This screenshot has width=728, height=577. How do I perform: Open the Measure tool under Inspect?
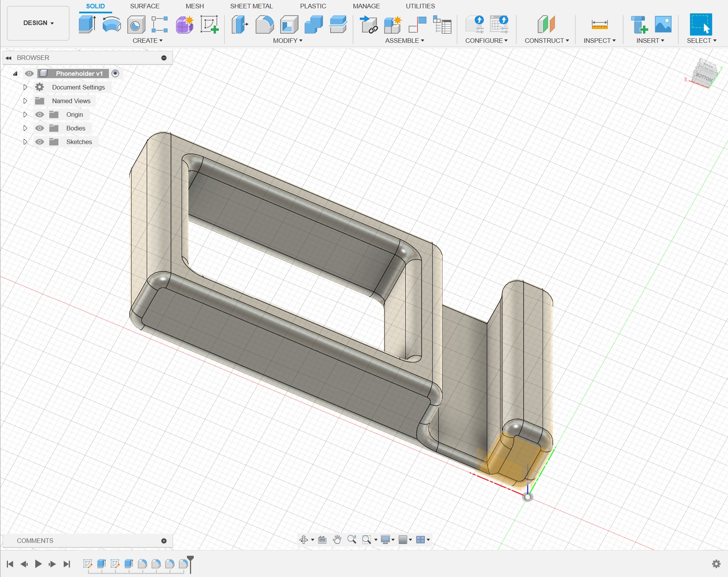599,24
